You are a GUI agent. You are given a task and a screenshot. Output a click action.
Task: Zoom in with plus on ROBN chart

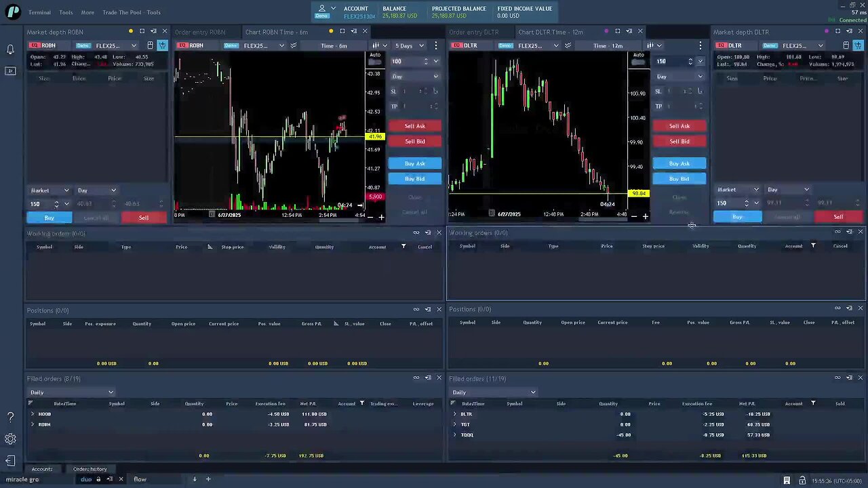point(381,217)
